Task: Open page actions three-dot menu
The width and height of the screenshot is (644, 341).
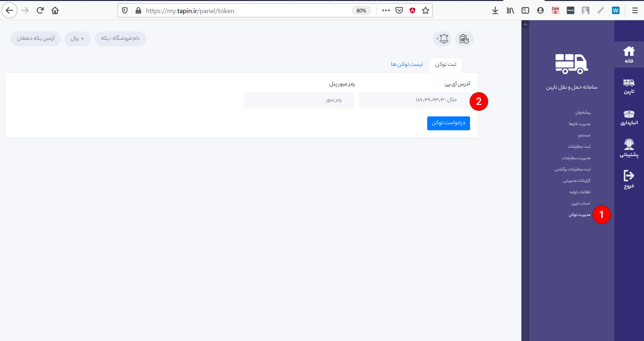Action: [x=386, y=11]
